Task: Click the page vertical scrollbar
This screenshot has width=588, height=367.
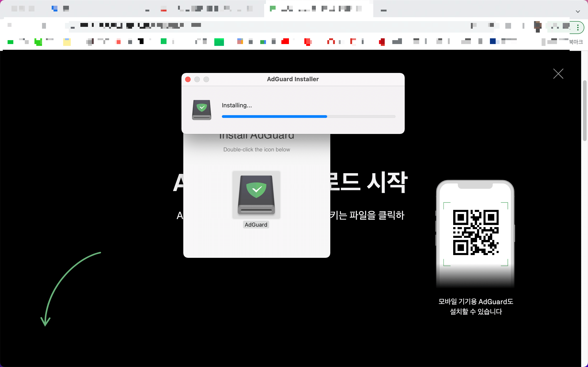Action: [x=585, y=111]
